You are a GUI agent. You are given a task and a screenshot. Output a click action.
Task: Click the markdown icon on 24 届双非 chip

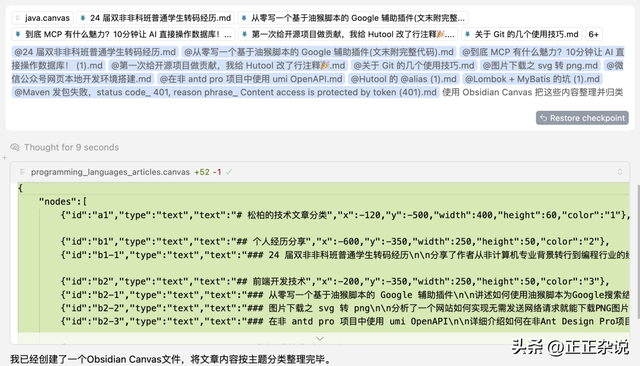point(83,18)
